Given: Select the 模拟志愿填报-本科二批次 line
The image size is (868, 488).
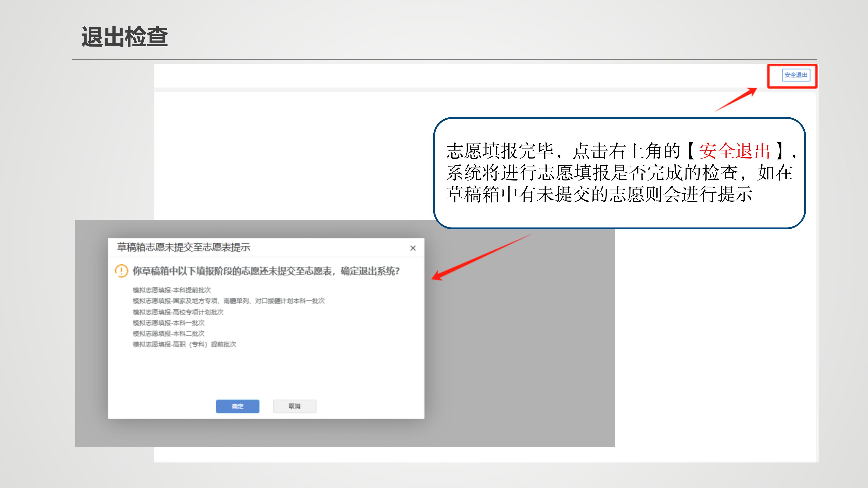Looking at the screenshot, I should (x=168, y=333).
